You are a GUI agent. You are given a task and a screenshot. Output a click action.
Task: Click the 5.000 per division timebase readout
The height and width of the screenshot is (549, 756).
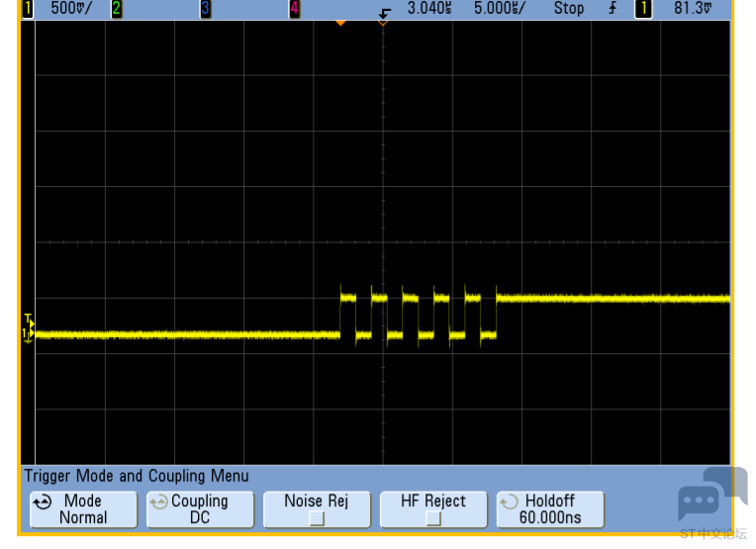500,8
